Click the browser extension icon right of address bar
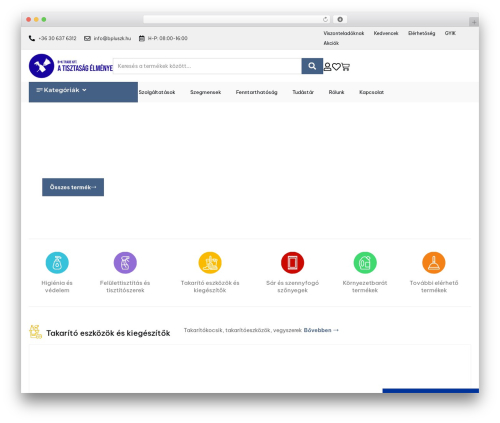The height and width of the screenshot is (423, 500). [x=340, y=19]
